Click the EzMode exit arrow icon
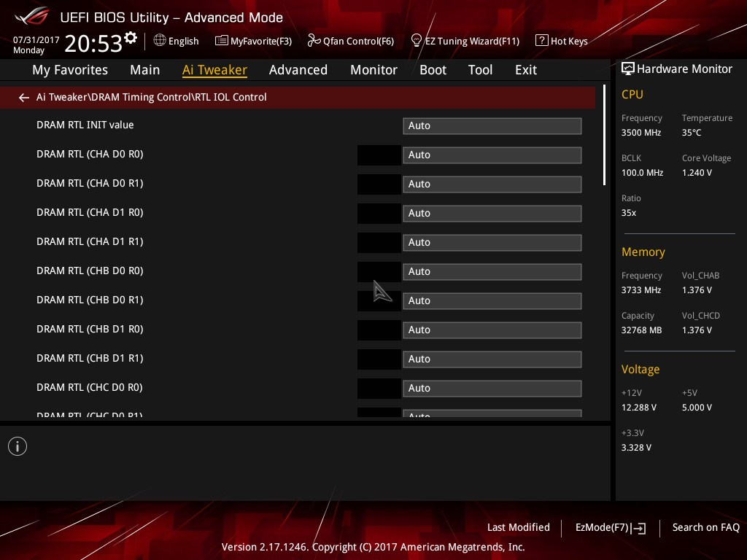The image size is (747, 560). pos(639,528)
